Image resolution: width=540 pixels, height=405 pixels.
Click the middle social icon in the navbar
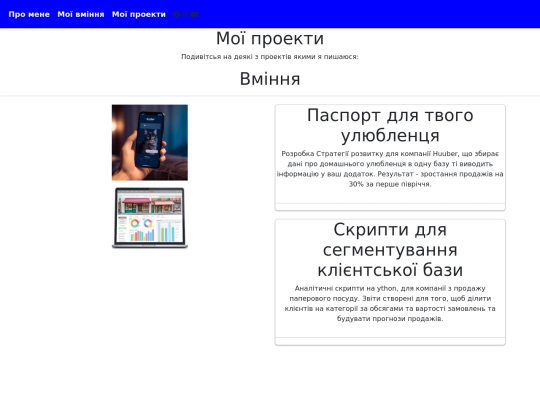pyautogui.click(x=186, y=14)
